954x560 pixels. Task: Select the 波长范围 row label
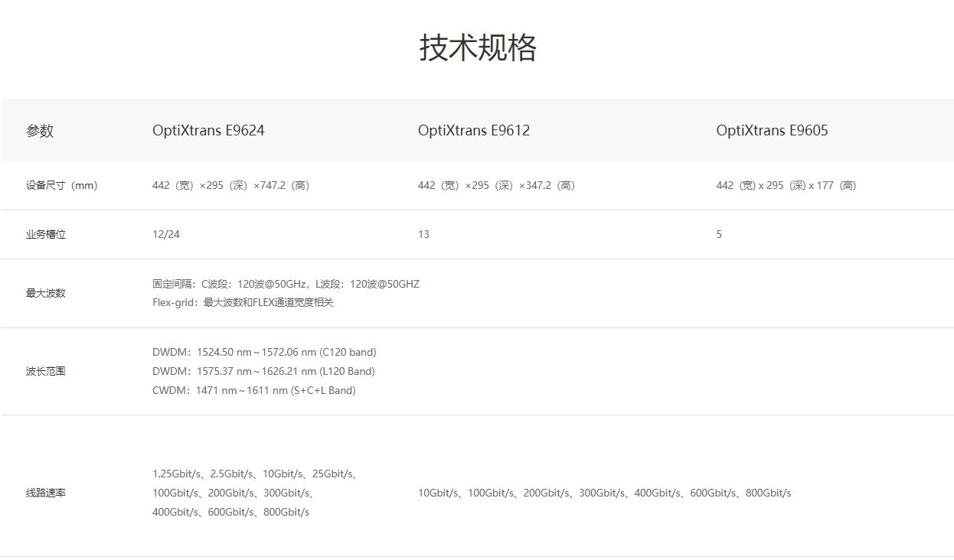46,371
